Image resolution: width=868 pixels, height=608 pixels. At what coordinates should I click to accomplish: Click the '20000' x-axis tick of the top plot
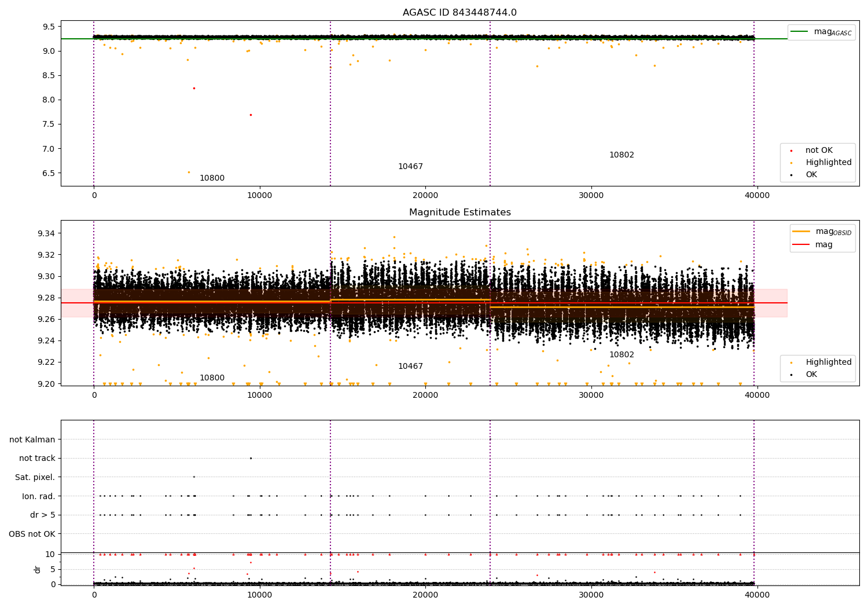click(425, 196)
